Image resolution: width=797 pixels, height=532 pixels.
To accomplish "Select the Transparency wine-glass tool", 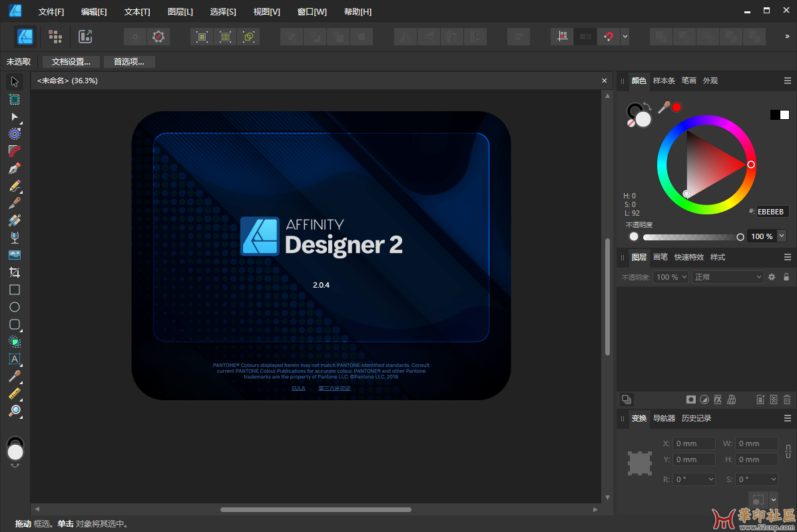I will tap(15, 237).
